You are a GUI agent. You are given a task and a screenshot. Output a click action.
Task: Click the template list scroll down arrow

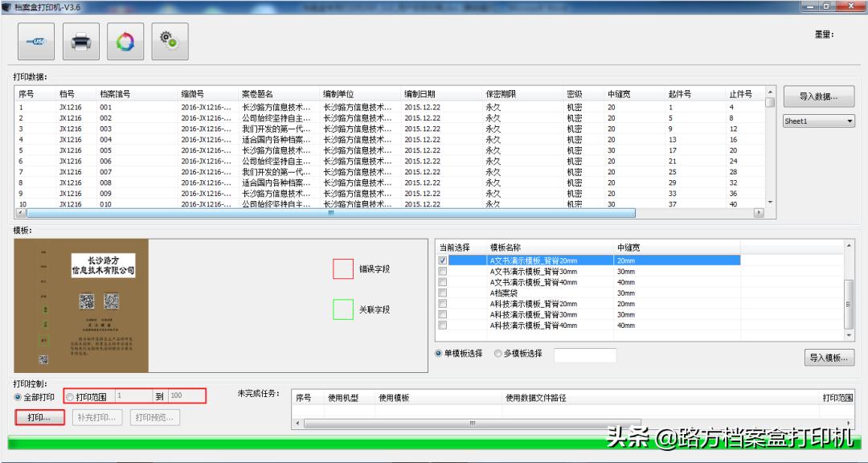tap(848, 336)
